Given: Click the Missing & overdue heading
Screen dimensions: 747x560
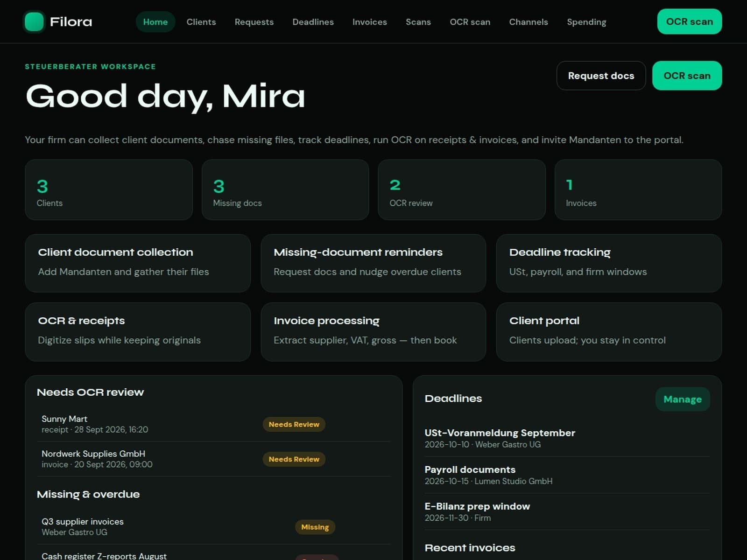Looking at the screenshot, I should tap(88, 494).
